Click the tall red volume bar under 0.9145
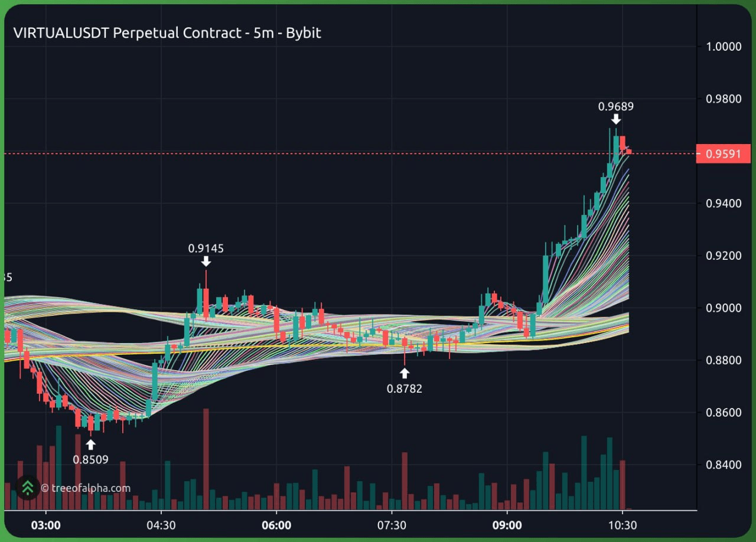The image size is (756, 542). click(206, 459)
